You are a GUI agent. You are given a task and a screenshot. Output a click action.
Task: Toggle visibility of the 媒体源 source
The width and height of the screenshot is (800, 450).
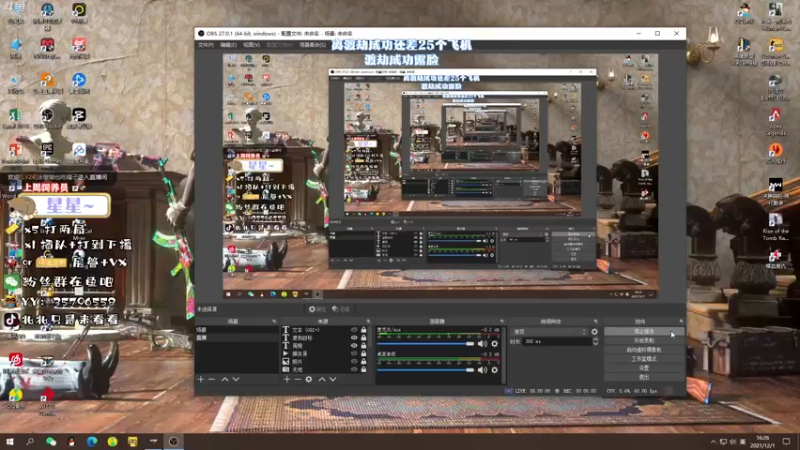pyautogui.click(x=354, y=354)
